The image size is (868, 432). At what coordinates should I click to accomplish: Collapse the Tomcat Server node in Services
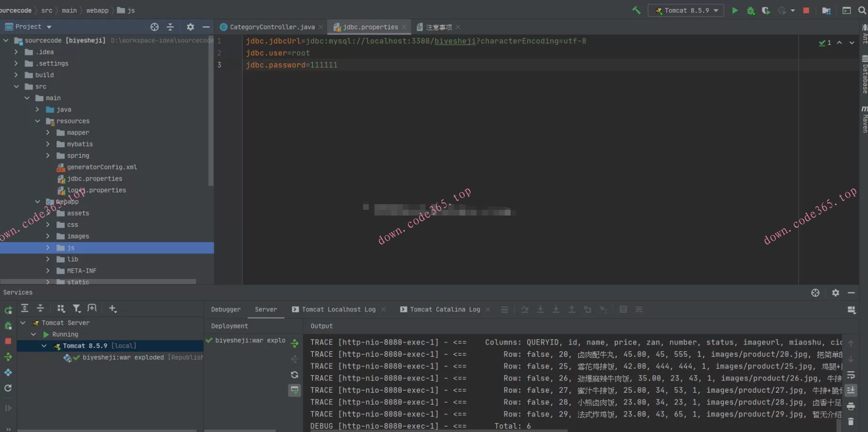click(x=23, y=323)
